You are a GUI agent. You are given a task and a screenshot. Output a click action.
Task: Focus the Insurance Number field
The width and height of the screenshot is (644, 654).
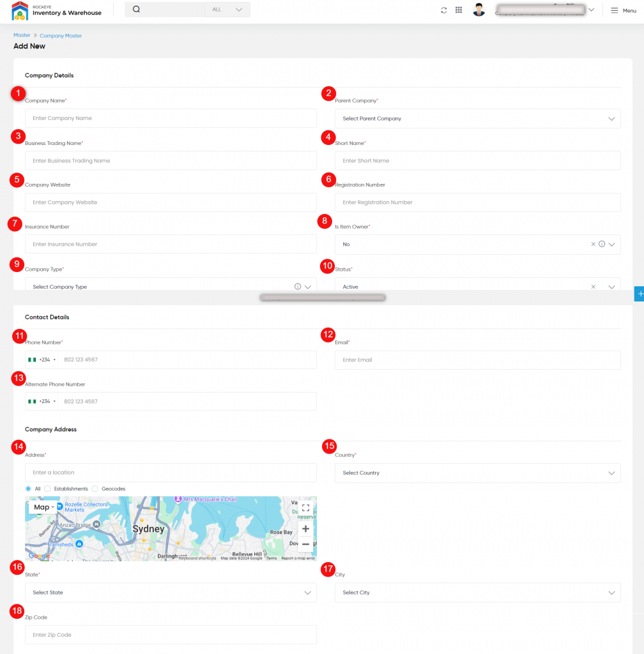click(171, 244)
